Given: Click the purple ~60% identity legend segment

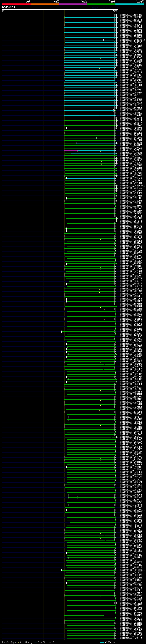Looking at the screenshot, I should (x=73, y=4).
